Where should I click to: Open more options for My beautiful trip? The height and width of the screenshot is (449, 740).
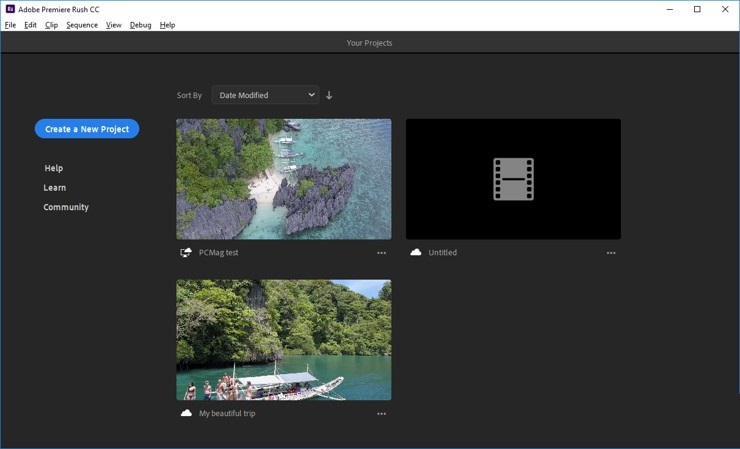pyautogui.click(x=381, y=414)
